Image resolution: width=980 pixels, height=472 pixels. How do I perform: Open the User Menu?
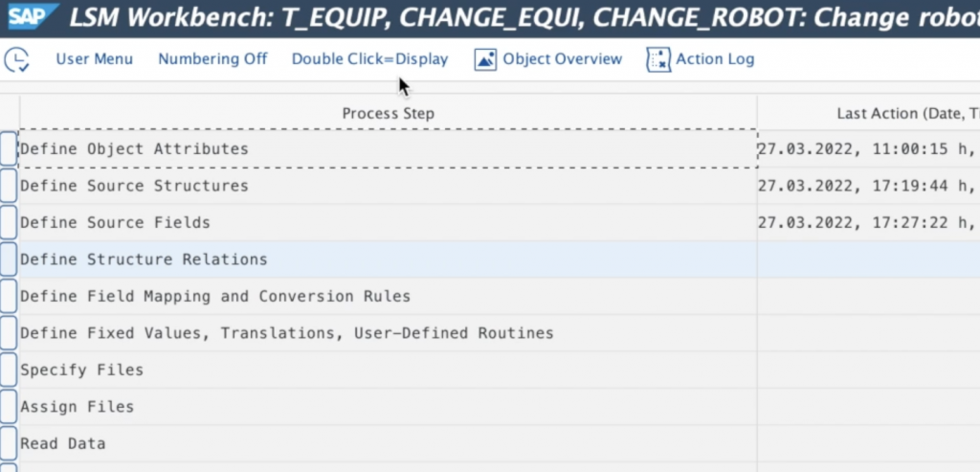tap(94, 59)
